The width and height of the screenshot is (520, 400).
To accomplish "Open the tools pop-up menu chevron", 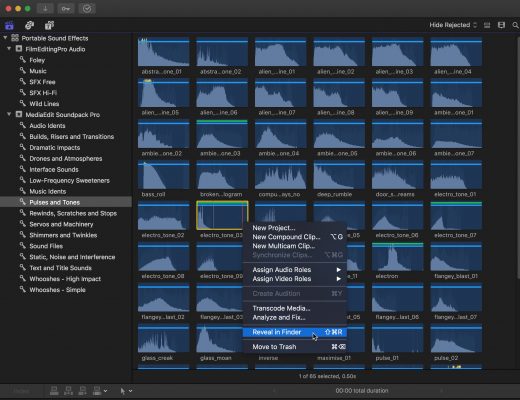I will [x=130, y=391].
